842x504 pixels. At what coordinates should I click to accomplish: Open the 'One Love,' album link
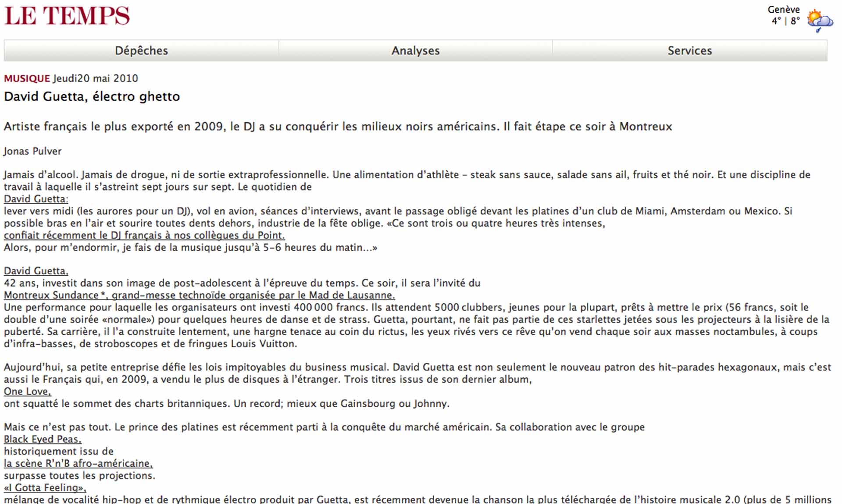click(x=28, y=391)
